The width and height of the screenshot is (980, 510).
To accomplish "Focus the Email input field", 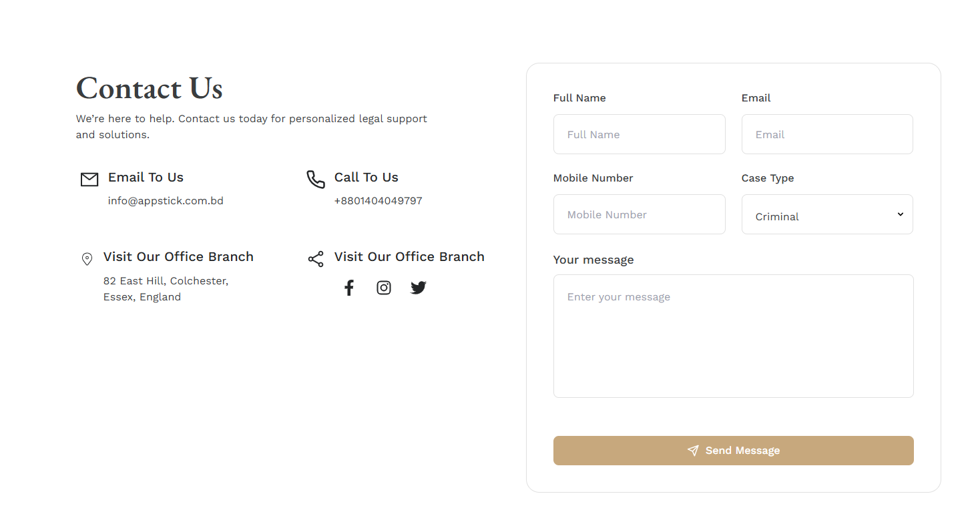I will [827, 134].
